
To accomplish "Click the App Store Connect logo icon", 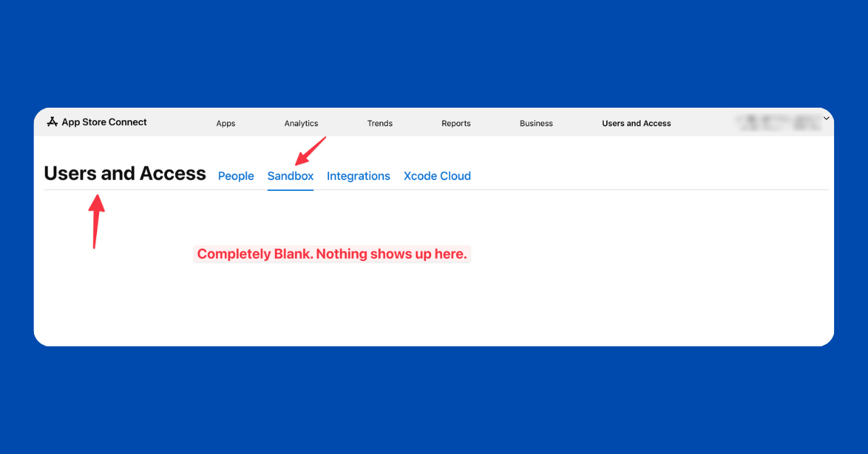I will (x=52, y=122).
